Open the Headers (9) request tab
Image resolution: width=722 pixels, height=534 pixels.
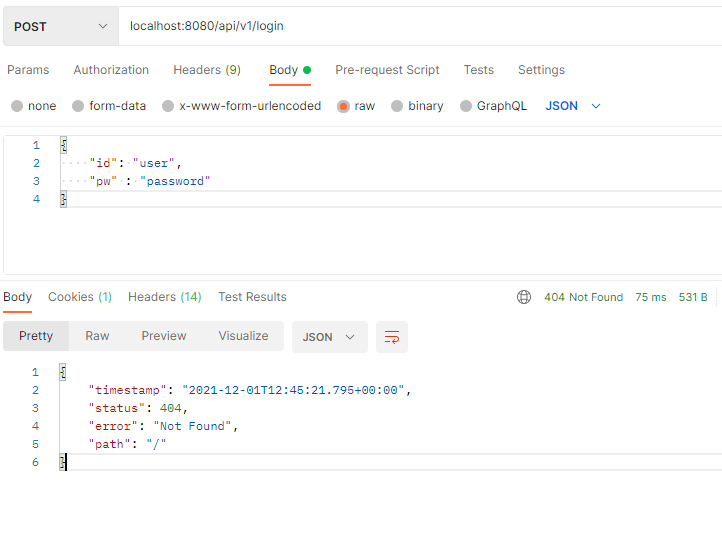click(207, 70)
